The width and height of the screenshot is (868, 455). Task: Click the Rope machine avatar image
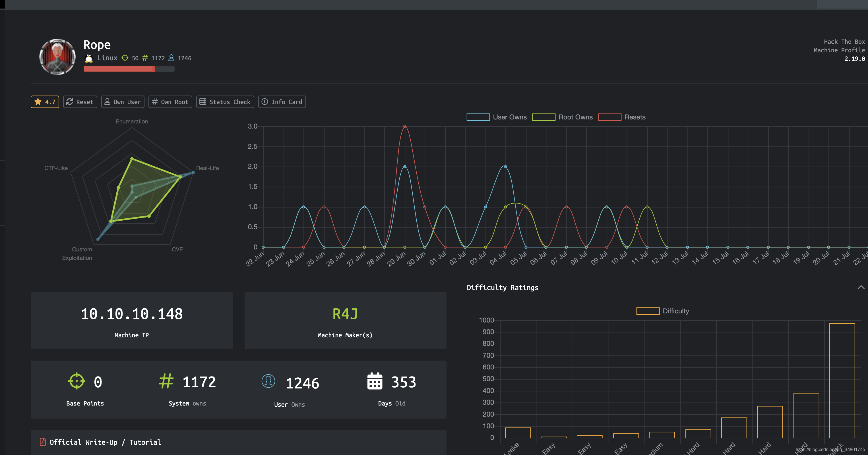coord(57,57)
